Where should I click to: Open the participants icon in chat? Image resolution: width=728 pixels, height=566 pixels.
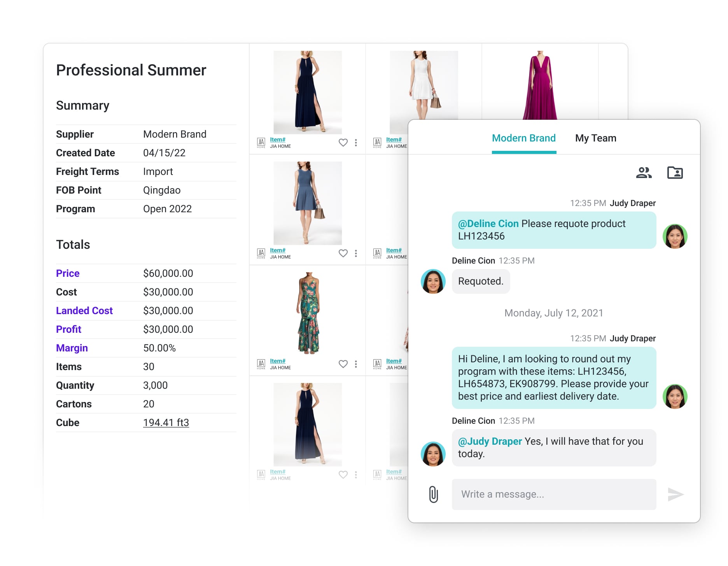pos(644,173)
